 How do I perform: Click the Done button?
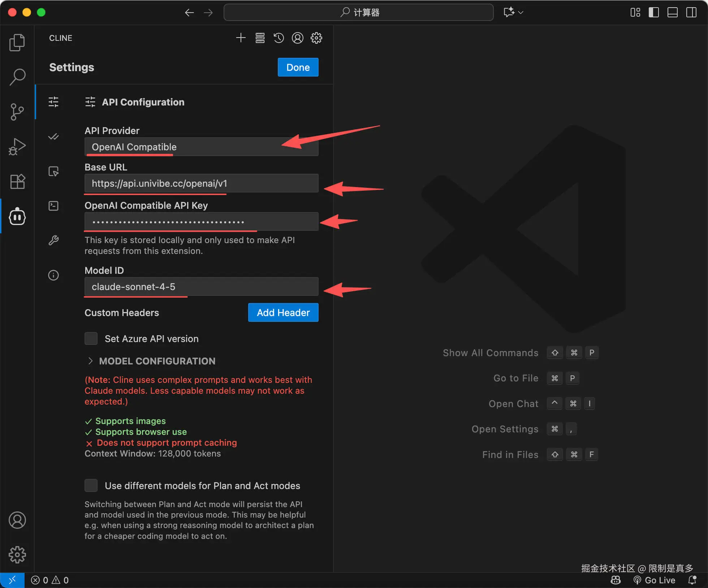[x=298, y=67]
